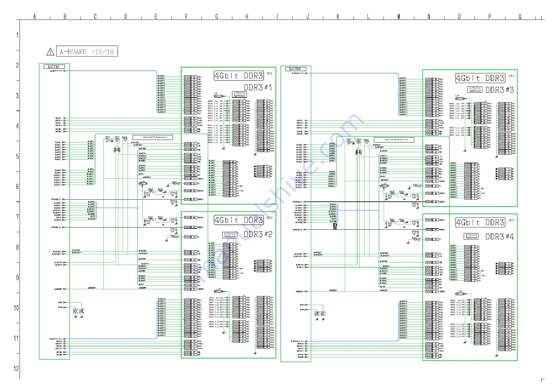Click column letter C on the top ruler
This screenshot has height=392, width=555.
95,16
